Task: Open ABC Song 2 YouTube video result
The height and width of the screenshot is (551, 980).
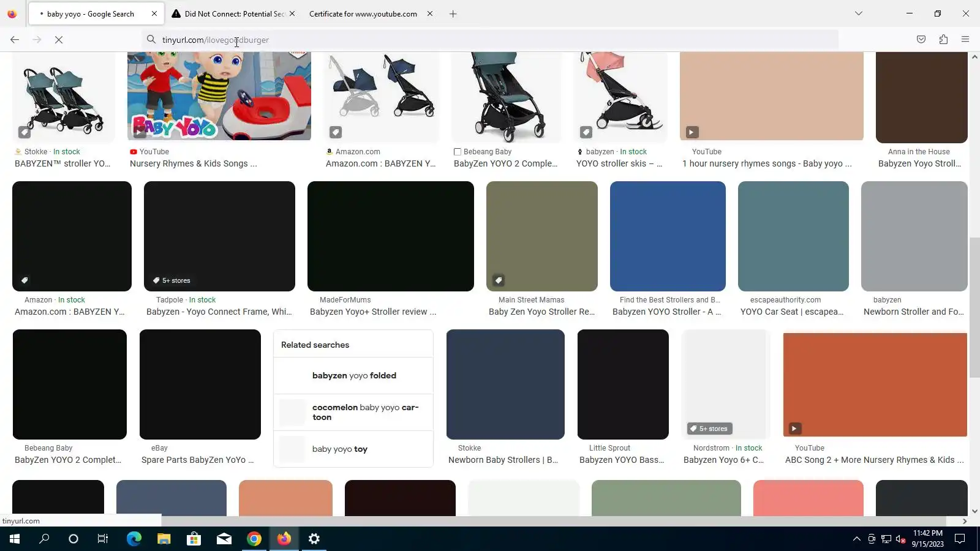Action: pos(875,384)
